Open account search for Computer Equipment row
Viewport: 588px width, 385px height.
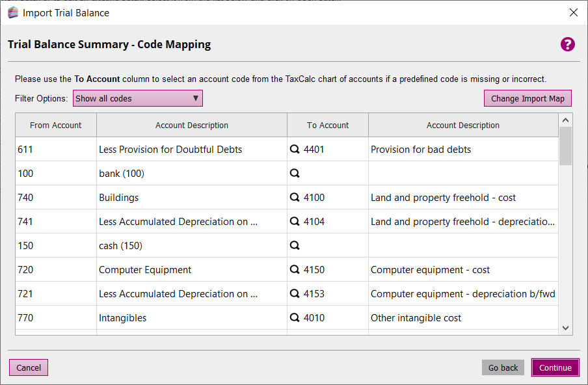tap(295, 270)
